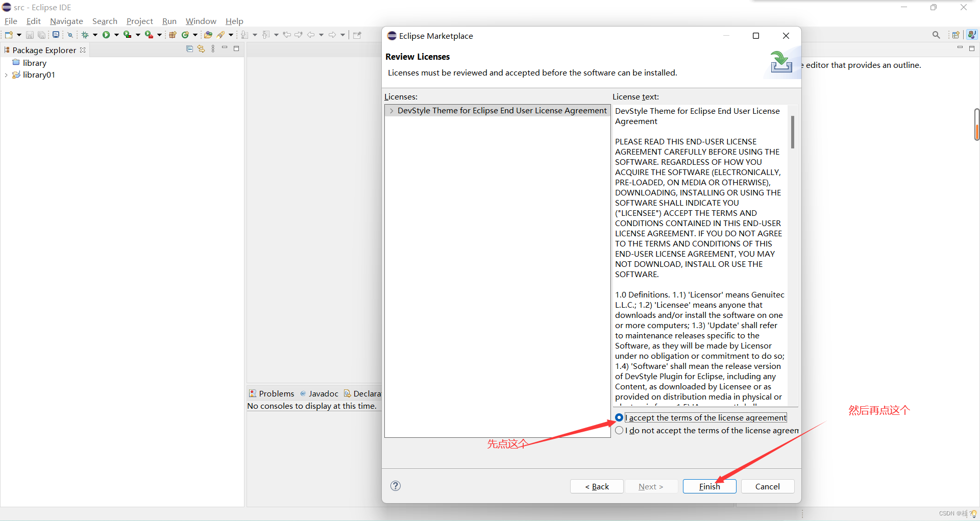Click the New Java Class icon
Screen dimensions: 980x521
(185, 35)
